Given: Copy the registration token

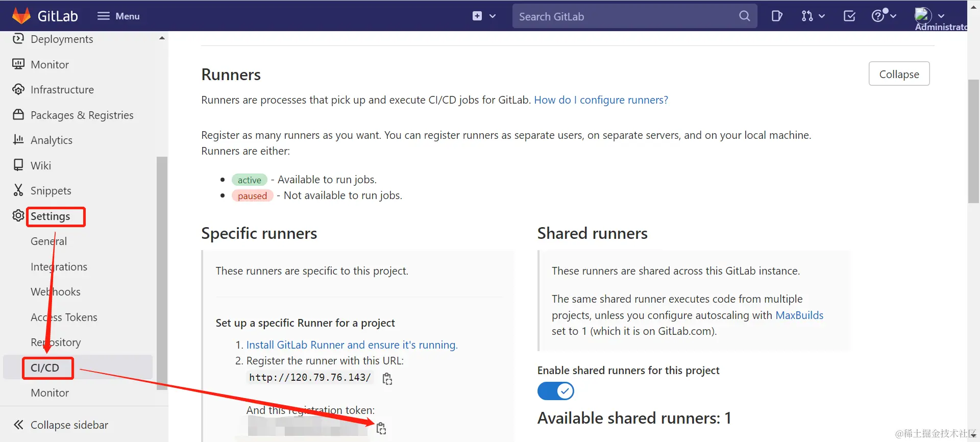Looking at the screenshot, I should 381,428.
